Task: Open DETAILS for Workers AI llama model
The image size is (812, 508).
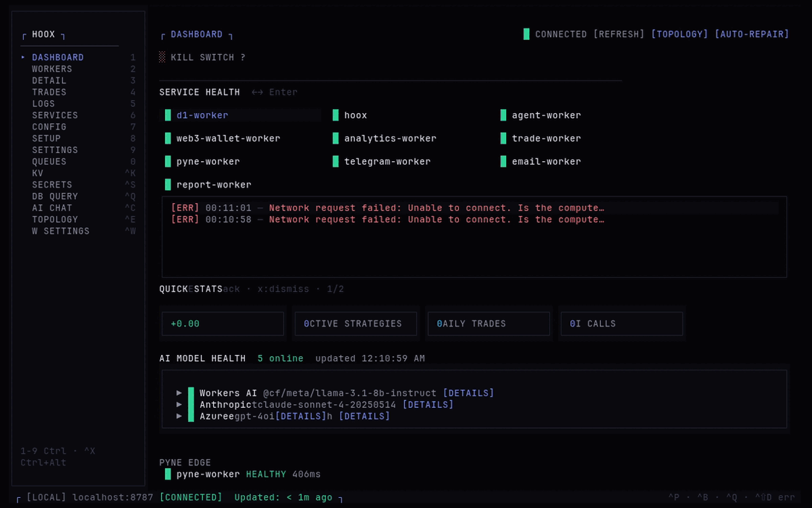Action: click(x=468, y=393)
